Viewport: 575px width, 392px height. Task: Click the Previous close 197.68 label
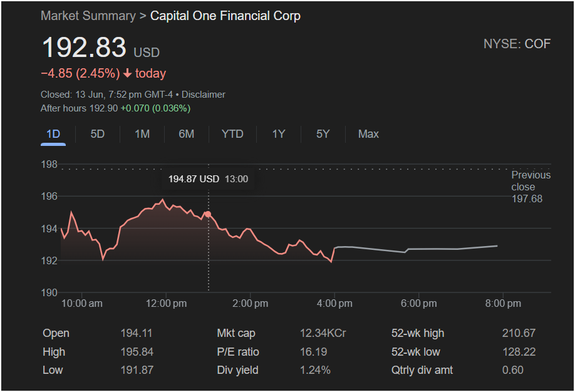tap(531, 187)
